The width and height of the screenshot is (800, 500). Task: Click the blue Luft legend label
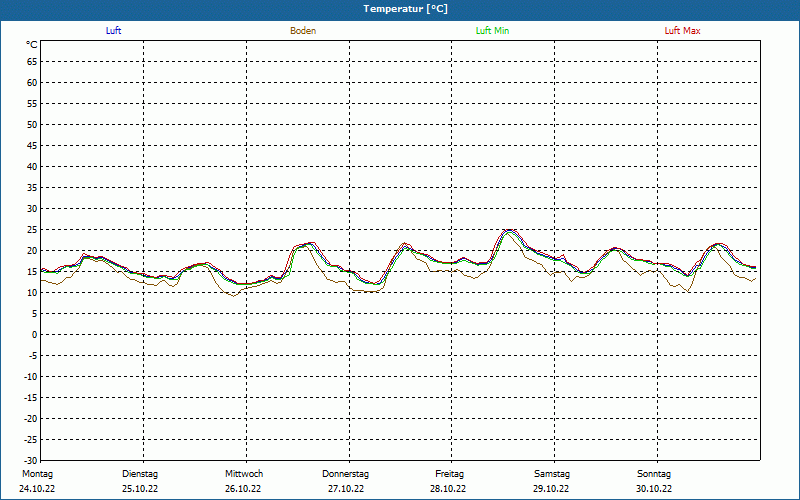(113, 31)
